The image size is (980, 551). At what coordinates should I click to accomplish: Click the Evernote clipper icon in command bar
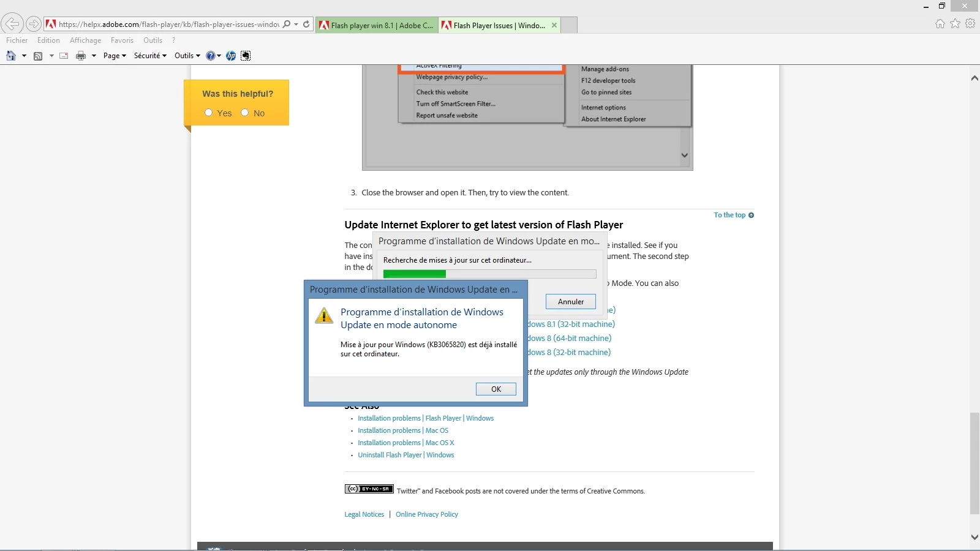246,56
